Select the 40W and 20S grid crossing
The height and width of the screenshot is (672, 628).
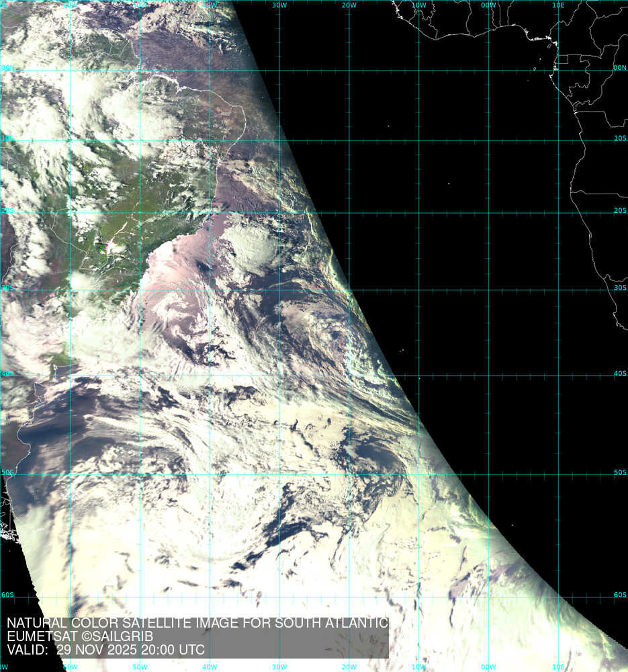[x=210, y=213]
